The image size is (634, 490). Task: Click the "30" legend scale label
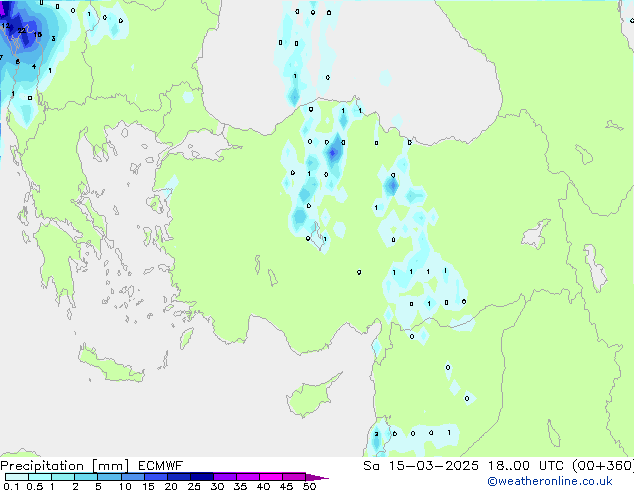point(217,486)
